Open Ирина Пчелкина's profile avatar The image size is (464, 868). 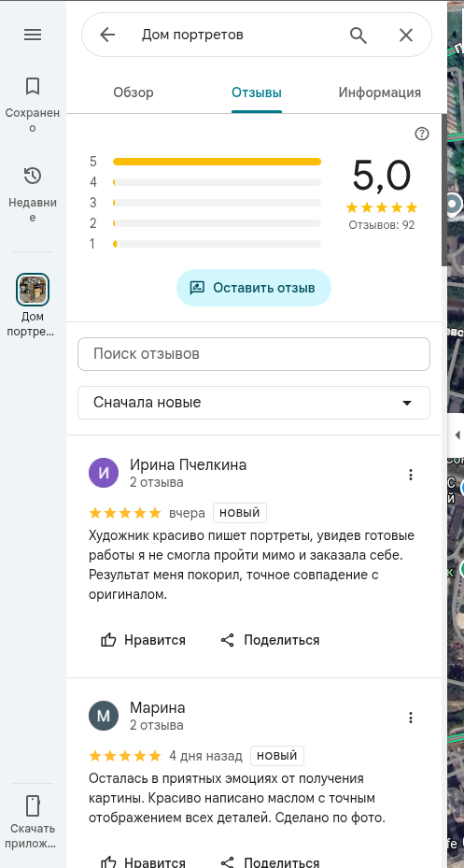pyautogui.click(x=104, y=473)
